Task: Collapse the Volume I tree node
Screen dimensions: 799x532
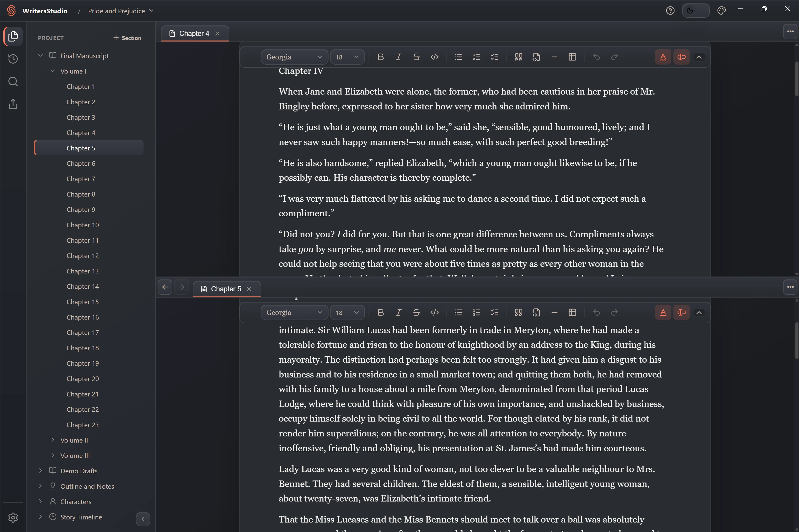Action: pos(53,71)
